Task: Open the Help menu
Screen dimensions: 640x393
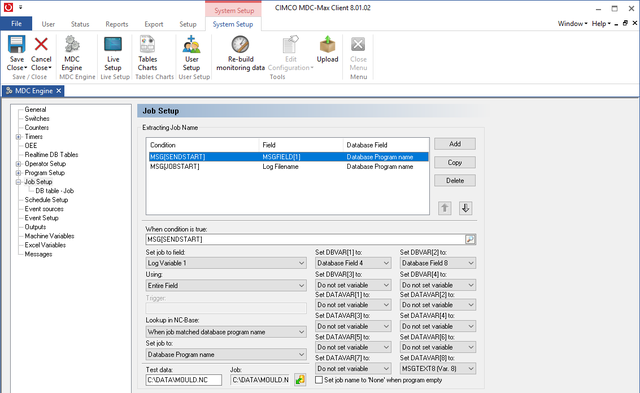Action: (x=601, y=24)
